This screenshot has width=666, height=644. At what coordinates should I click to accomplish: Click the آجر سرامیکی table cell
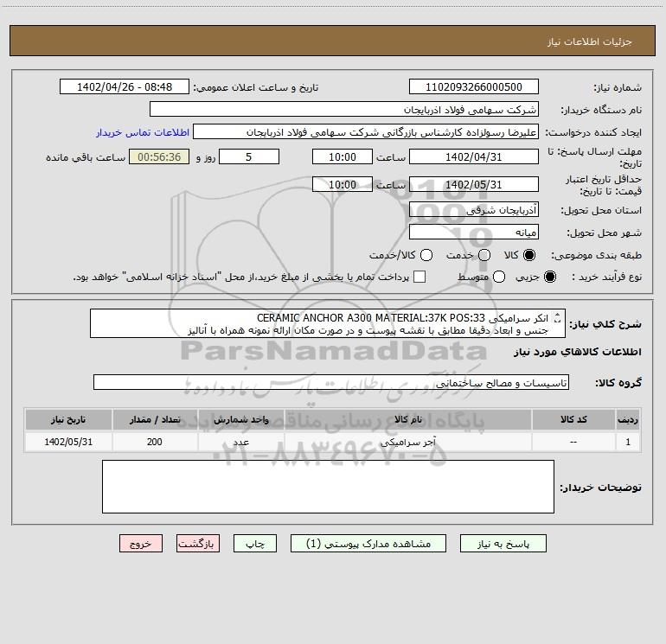[407, 442]
